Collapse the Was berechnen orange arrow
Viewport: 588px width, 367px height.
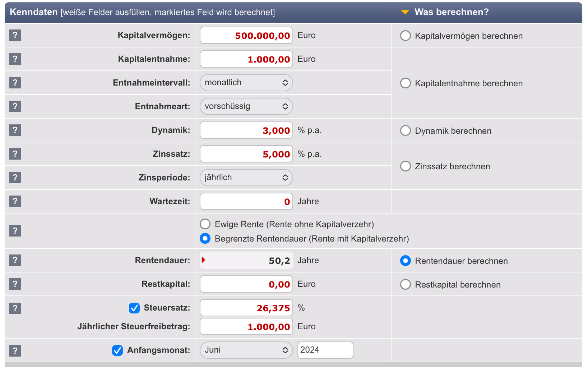tap(405, 12)
